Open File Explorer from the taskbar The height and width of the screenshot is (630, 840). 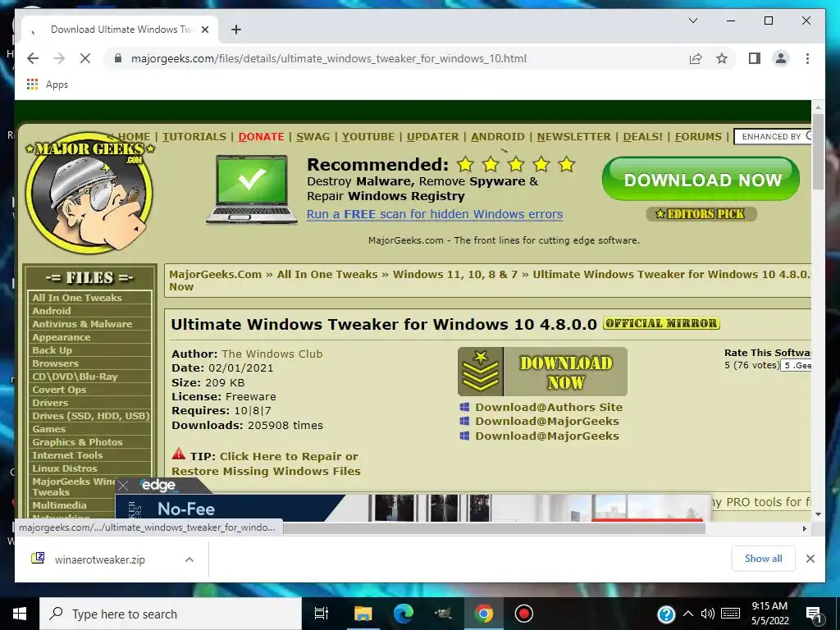363,614
